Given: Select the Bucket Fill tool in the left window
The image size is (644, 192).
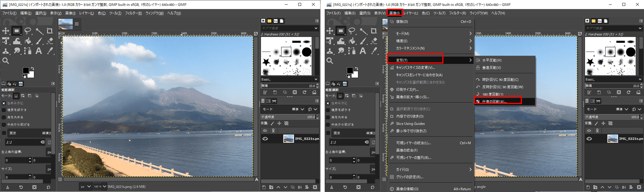Looking at the screenshot, I should point(28,41).
